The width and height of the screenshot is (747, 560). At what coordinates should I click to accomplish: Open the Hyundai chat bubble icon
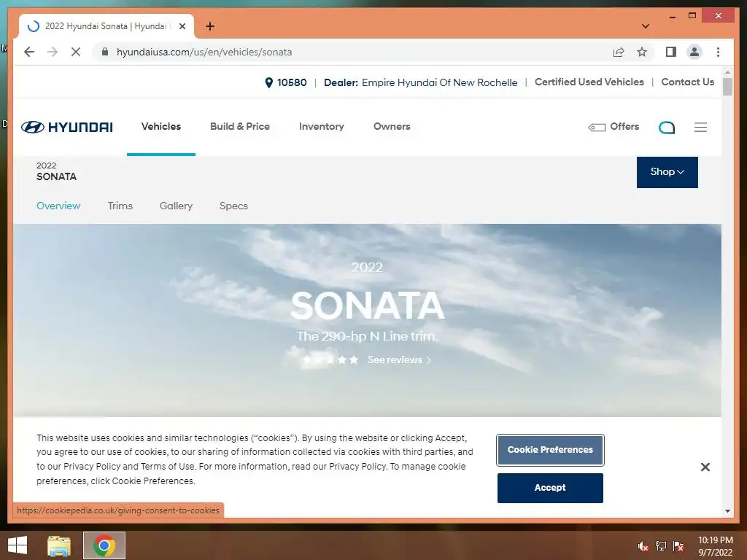(x=667, y=127)
